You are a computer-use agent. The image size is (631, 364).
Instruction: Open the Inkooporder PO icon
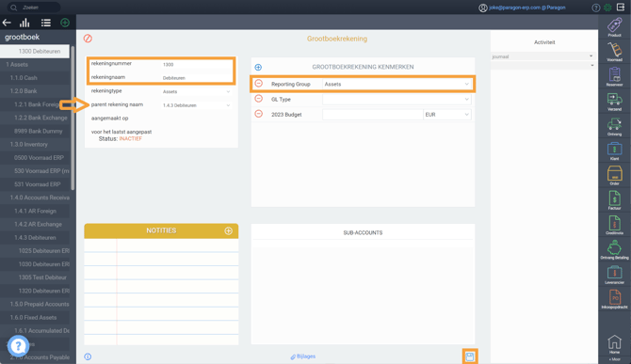[614, 299]
